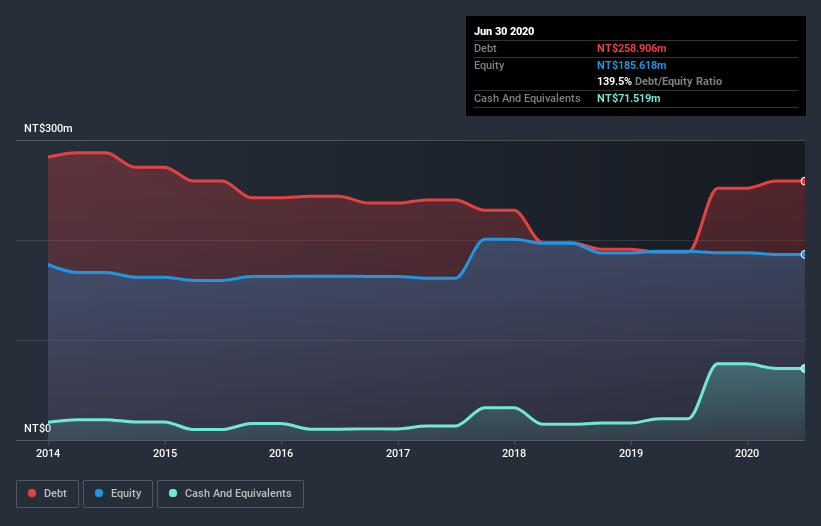Click the 2014 x-axis label
821x526 pixels.
point(48,453)
